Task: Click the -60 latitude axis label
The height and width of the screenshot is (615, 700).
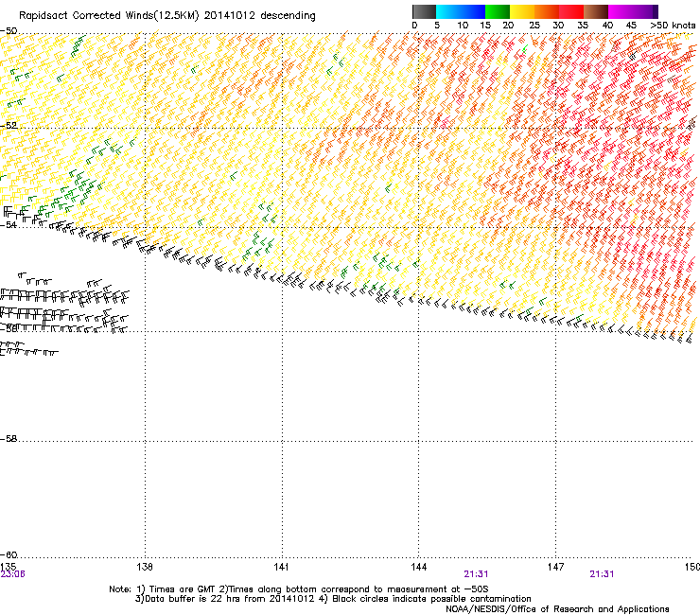Action: pyautogui.click(x=9, y=555)
